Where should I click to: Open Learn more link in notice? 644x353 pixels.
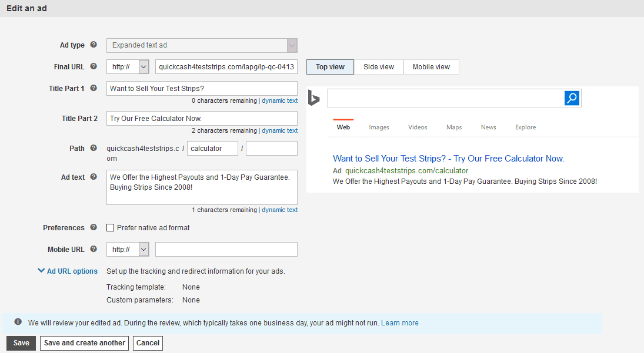[399, 322]
